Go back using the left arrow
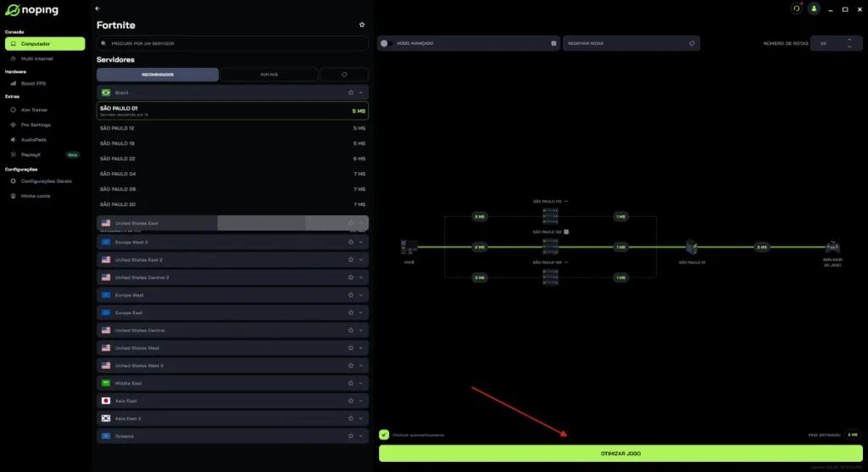868x472 pixels. coord(97,8)
